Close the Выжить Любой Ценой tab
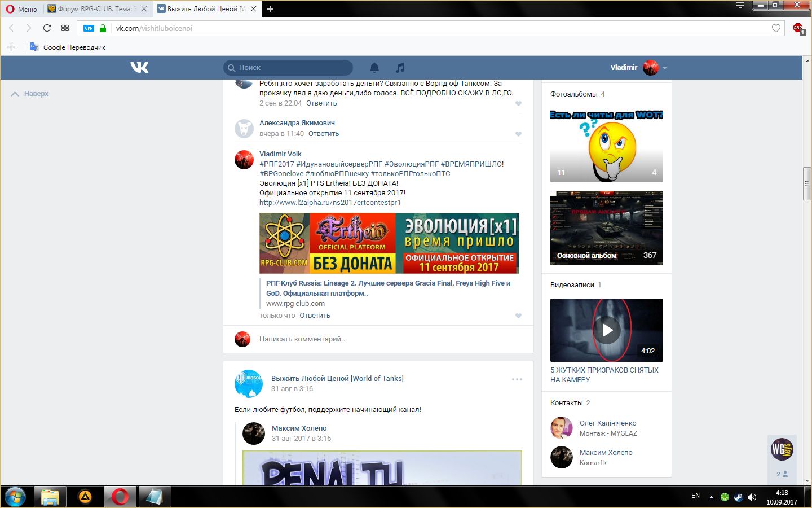Screen dimensions: 812x508 pyautogui.click(x=253, y=8)
